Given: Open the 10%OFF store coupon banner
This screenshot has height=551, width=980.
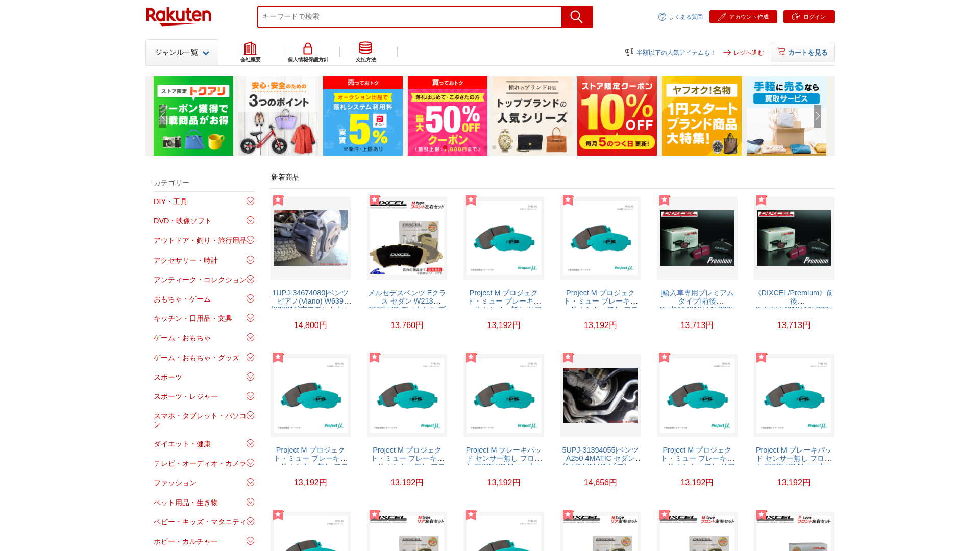Looking at the screenshot, I should [x=617, y=116].
